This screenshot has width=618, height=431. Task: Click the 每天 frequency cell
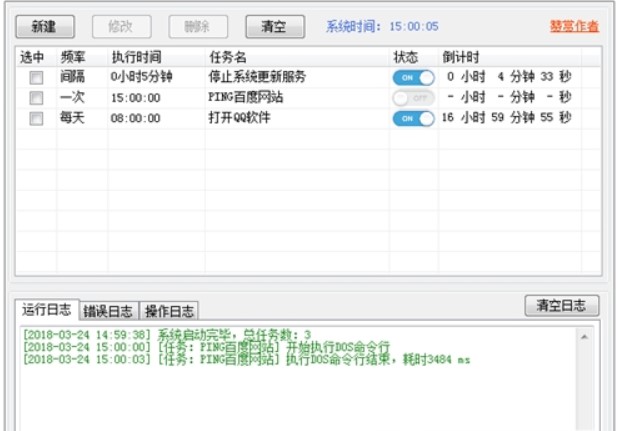click(x=72, y=118)
